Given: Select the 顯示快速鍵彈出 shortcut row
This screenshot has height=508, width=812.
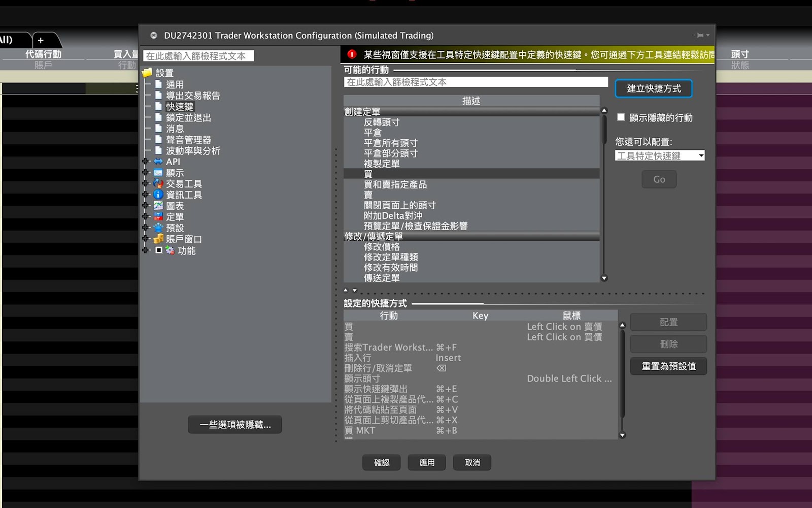Looking at the screenshot, I should [x=481, y=389].
